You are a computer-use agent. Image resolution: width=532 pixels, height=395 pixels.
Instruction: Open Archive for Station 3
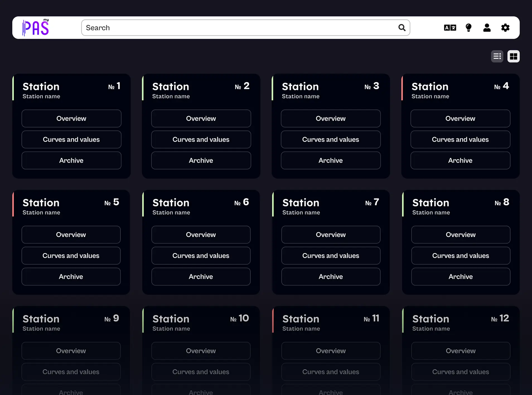click(331, 160)
